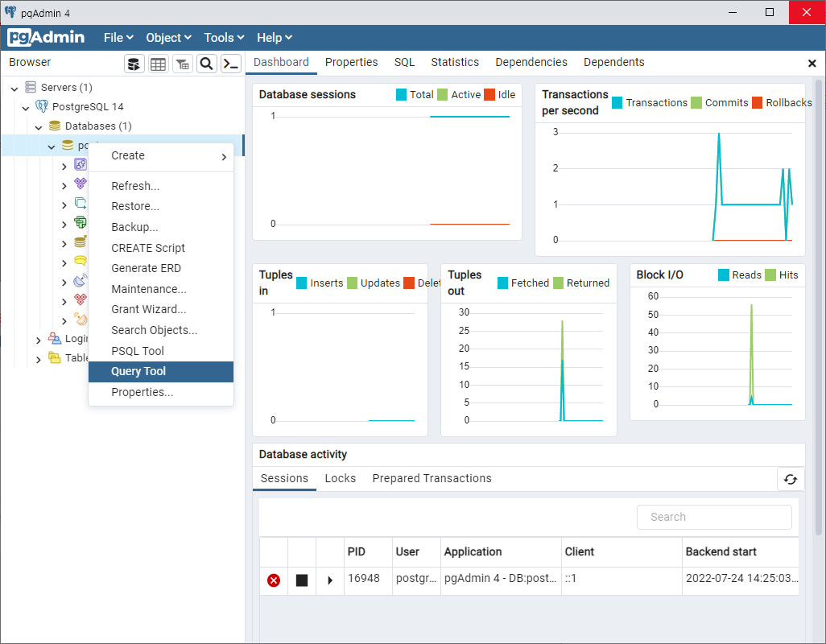Open the Help menu
Viewport: 826px width, 644px height.
275,38
